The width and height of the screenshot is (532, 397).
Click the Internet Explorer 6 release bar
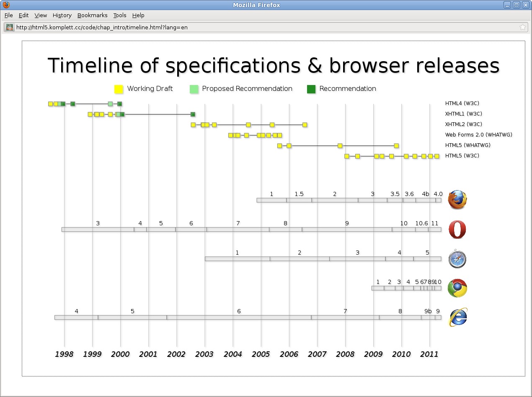(x=239, y=317)
